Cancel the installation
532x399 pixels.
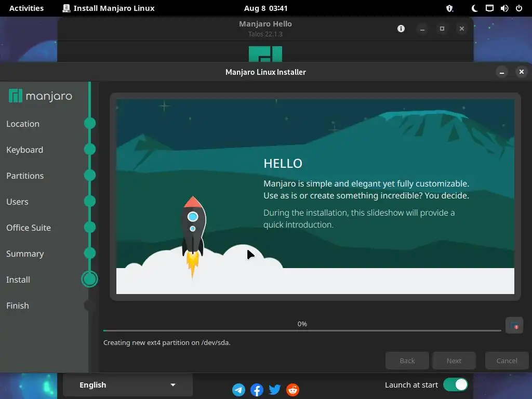[507, 361]
